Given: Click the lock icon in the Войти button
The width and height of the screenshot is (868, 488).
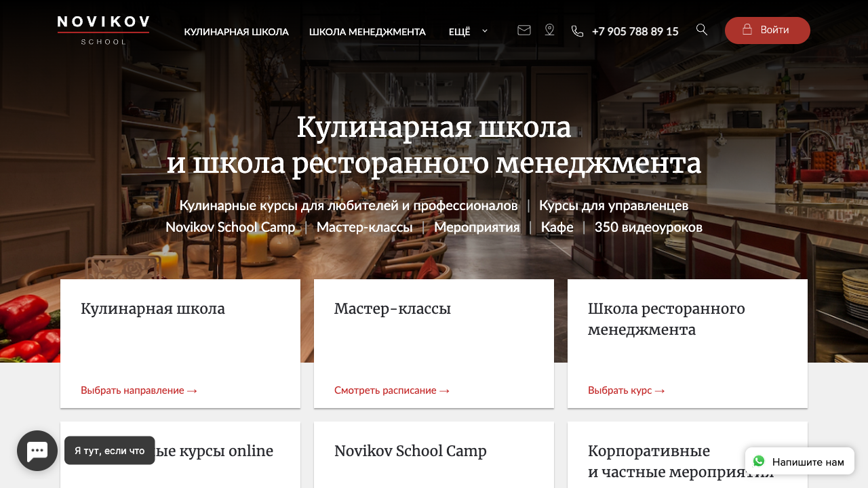Looking at the screenshot, I should (747, 29).
